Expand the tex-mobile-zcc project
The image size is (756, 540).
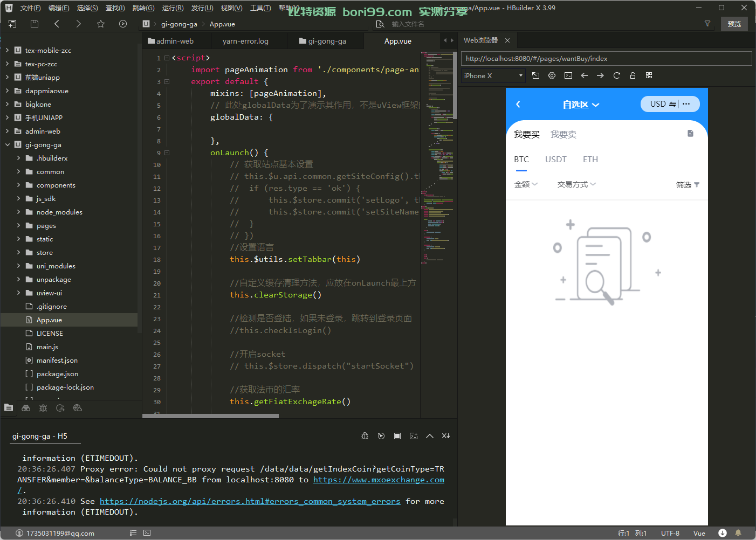(x=7, y=50)
